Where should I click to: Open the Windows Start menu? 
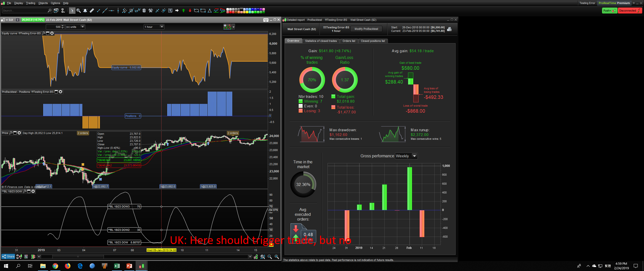pyautogui.click(x=6, y=266)
